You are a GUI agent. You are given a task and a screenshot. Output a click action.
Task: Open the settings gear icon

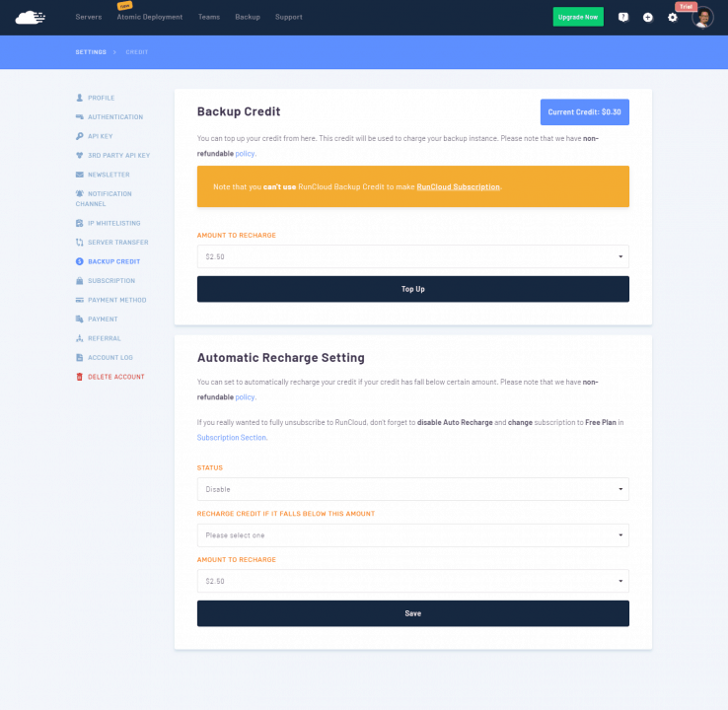click(673, 18)
